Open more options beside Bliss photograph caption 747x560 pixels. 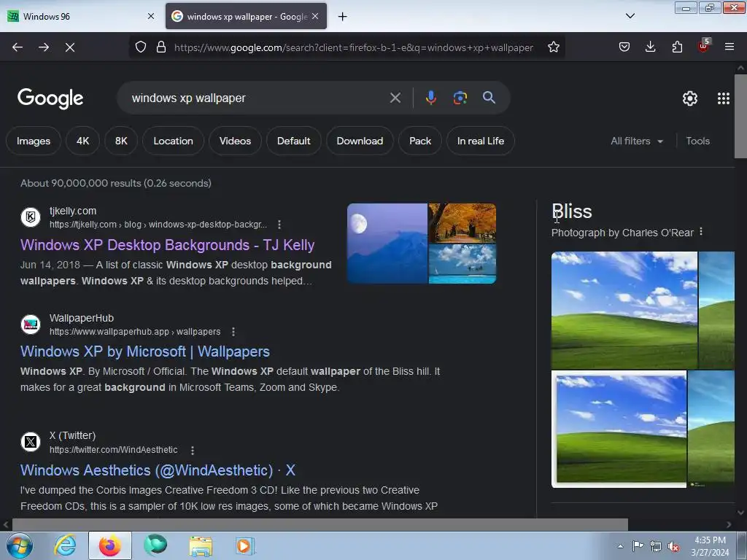coord(701,232)
